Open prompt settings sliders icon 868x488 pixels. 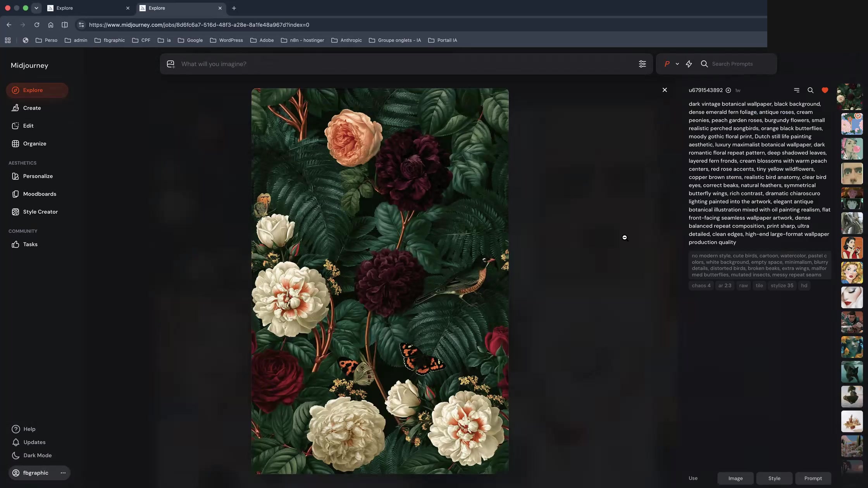642,64
